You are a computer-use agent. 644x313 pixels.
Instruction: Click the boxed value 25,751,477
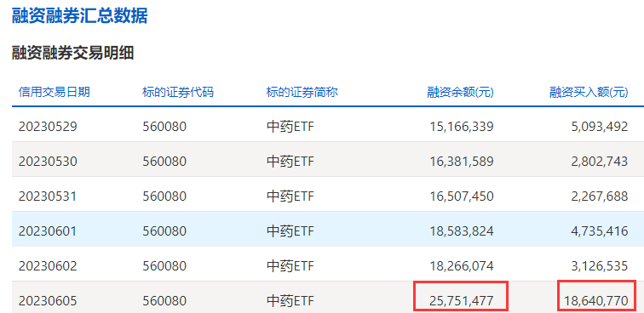(x=461, y=301)
